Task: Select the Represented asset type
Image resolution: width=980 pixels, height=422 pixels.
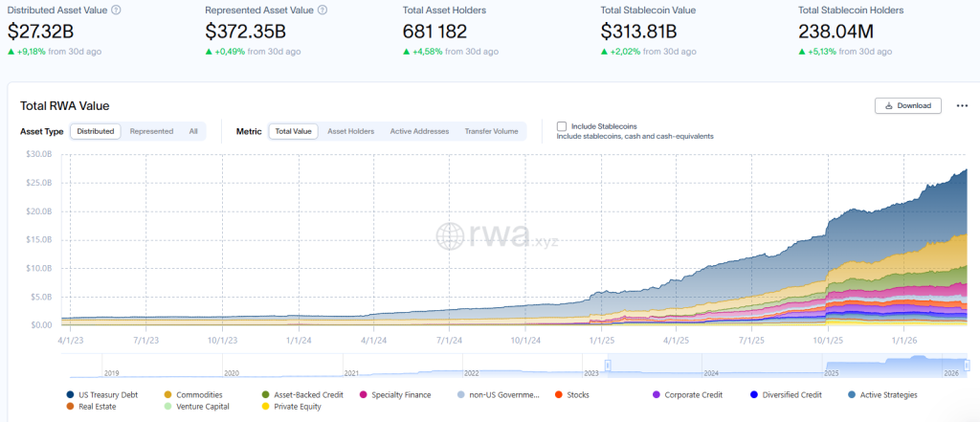Action: [151, 131]
